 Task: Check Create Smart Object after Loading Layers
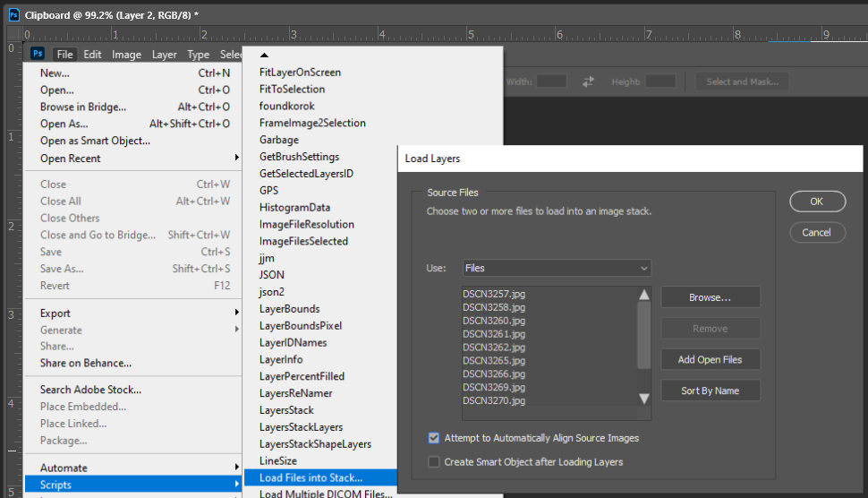pyautogui.click(x=433, y=462)
